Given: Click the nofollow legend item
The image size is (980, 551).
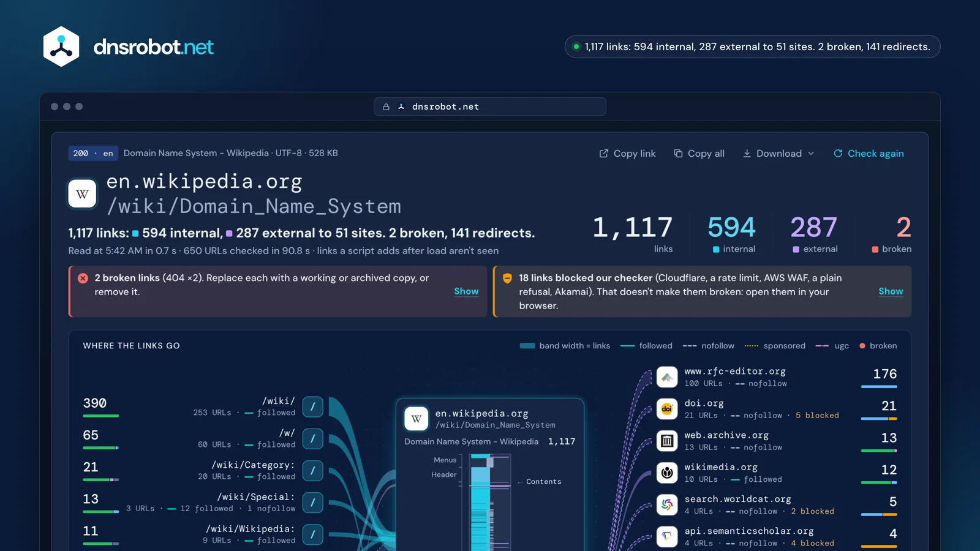Looking at the screenshot, I should (709, 346).
